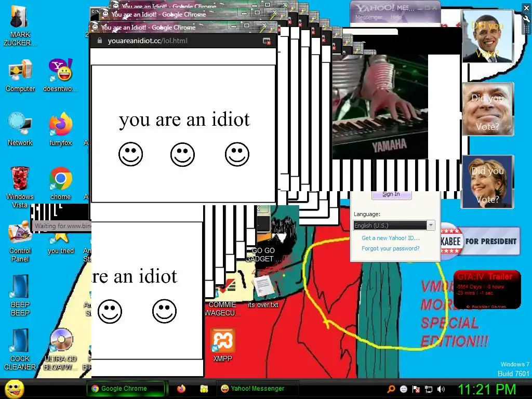Click the Forgot your password? link
532x399 pixels.
point(391,248)
